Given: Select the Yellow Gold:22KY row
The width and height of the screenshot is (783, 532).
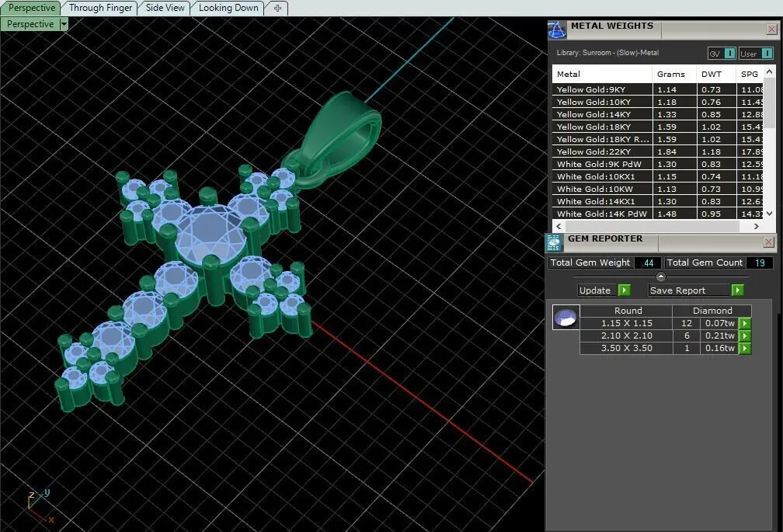Looking at the screenshot, I should point(658,151).
